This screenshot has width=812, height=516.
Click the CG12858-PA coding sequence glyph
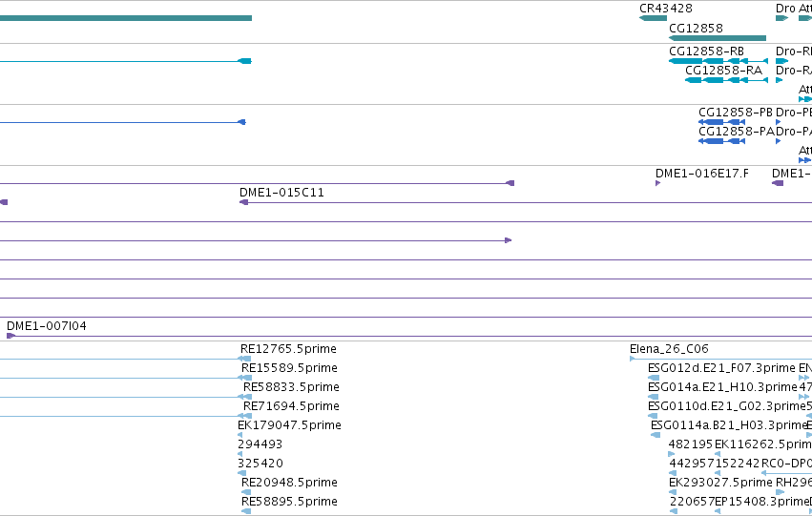722,141
